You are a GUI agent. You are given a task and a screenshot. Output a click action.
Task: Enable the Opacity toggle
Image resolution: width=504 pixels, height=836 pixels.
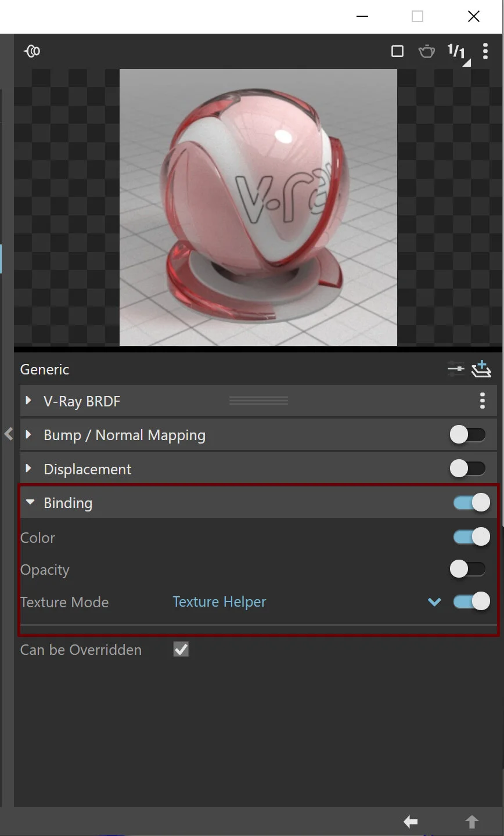click(x=468, y=569)
